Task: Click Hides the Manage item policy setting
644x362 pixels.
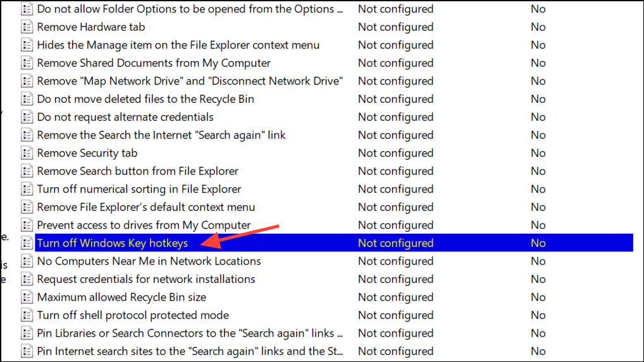Action: pos(178,45)
